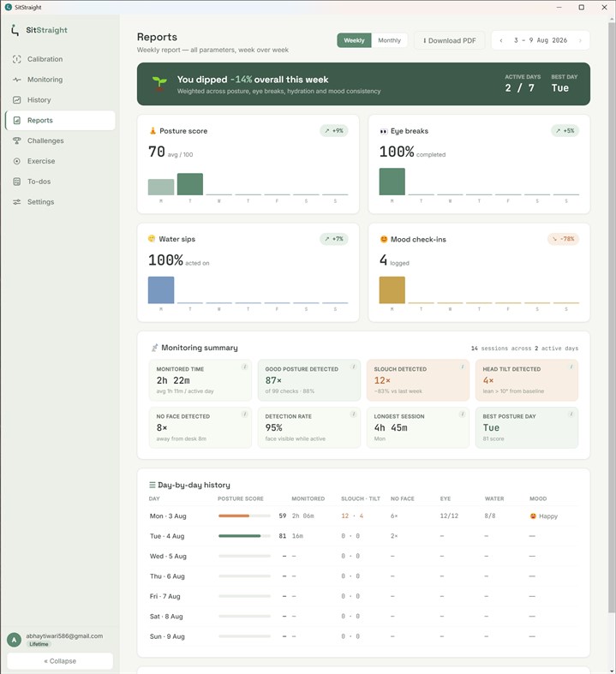Click Monday bar in Mood check-ins chart
This screenshot has height=674, width=616.
coord(392,290)
